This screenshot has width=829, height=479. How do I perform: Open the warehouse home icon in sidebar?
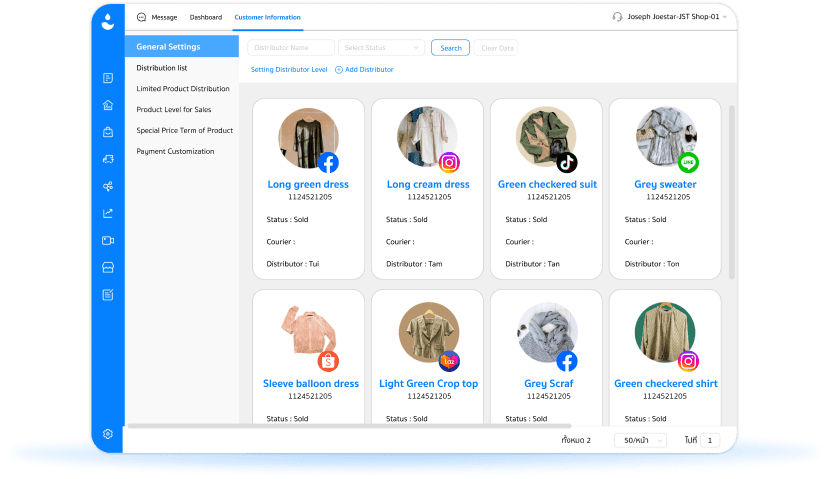pos(107,105)
